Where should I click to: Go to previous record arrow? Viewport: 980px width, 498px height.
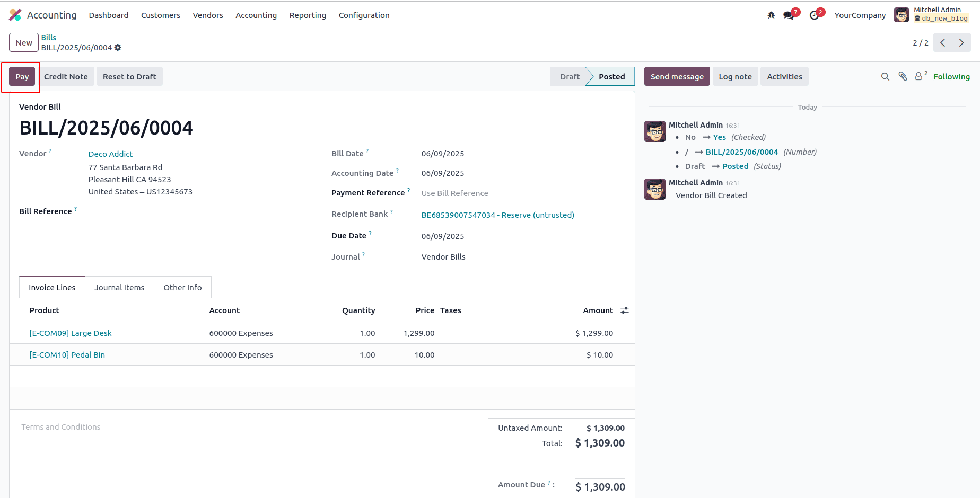click(943, 42)
